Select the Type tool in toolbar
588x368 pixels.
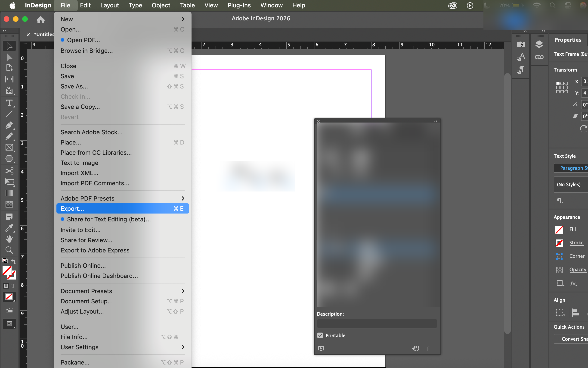click(x=9, y=103)
